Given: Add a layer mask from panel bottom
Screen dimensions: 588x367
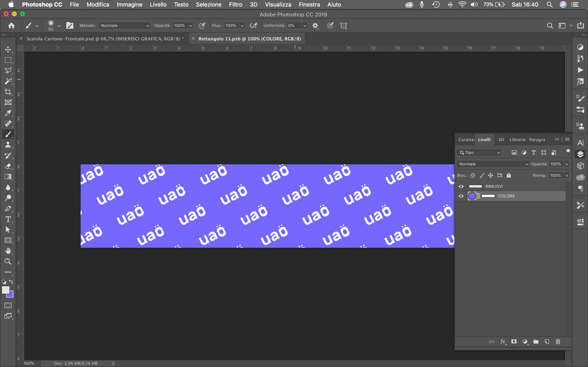Looking at the screenshot, I should tap(514, 342).
